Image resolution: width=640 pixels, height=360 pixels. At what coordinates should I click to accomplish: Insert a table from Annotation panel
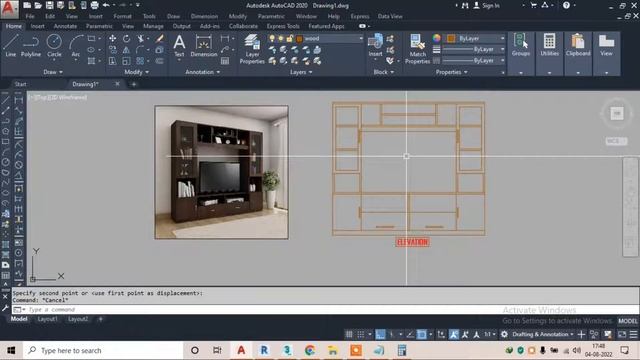(225, 61)
